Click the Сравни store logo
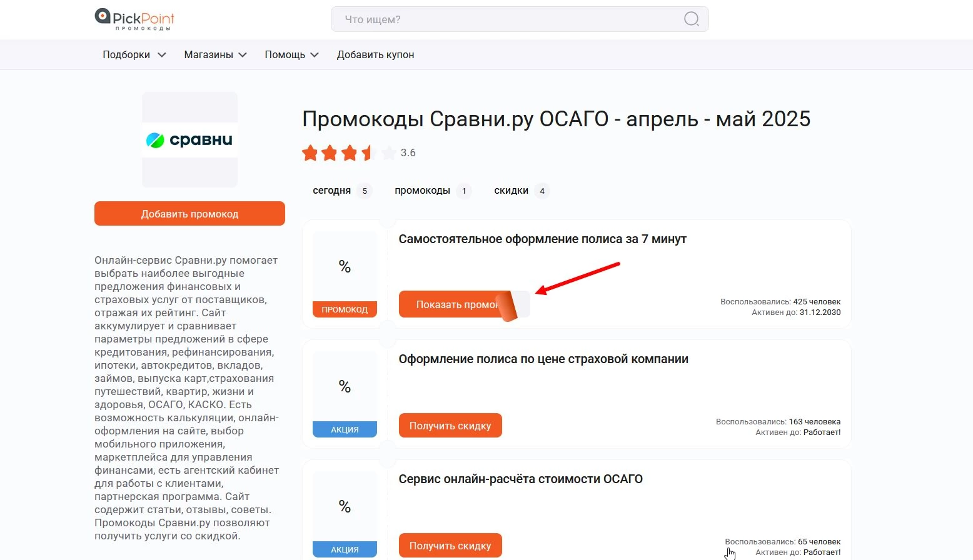Viewport: 973px width, 560px height. pos(189,140)
